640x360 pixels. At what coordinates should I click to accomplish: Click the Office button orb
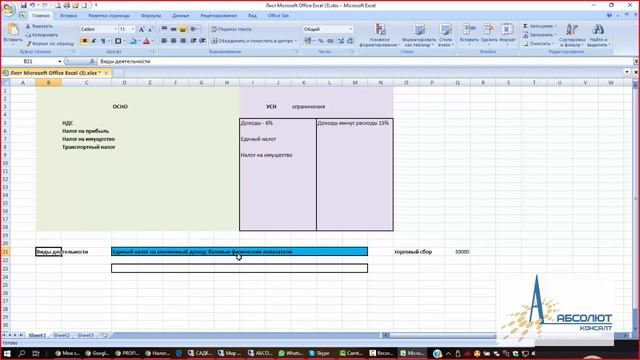[x=8, y=9]
